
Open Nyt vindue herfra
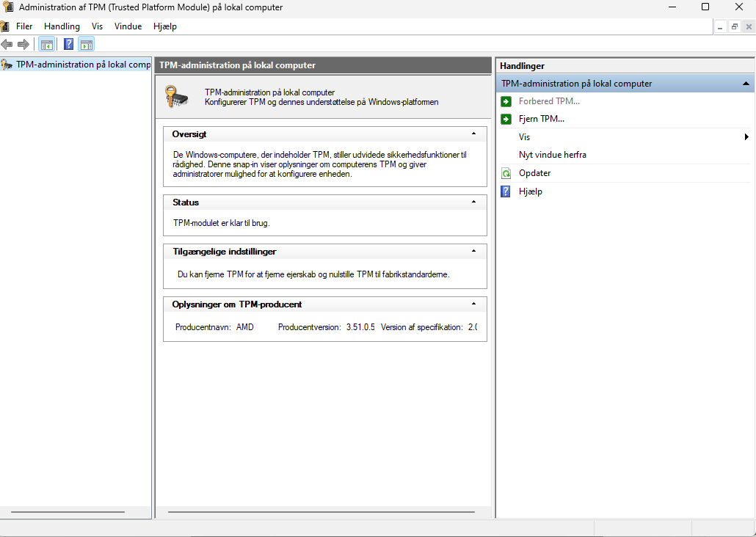coord(554,154)
